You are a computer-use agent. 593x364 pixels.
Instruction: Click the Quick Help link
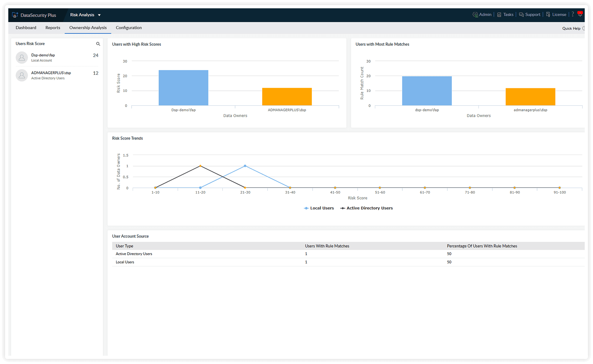pos(571,28)
